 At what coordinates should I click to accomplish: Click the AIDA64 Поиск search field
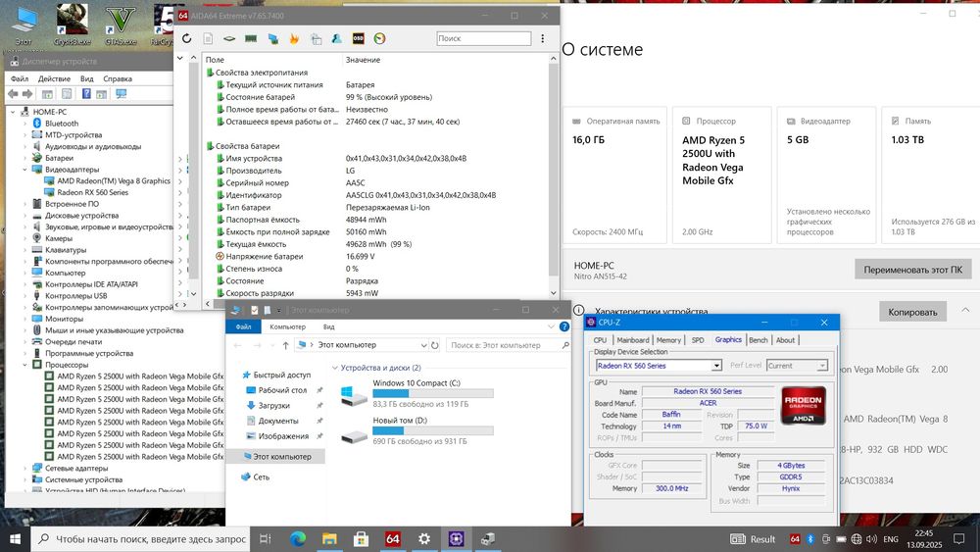[484, 39]
